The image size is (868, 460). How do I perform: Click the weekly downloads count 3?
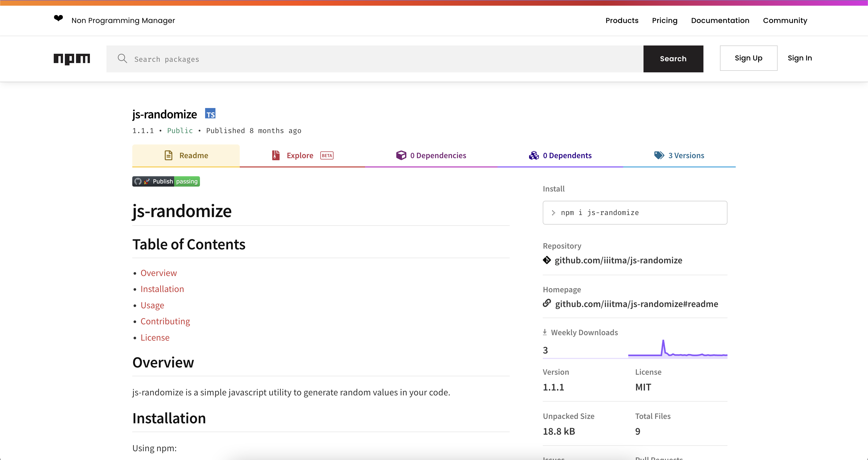coord(545,350)
